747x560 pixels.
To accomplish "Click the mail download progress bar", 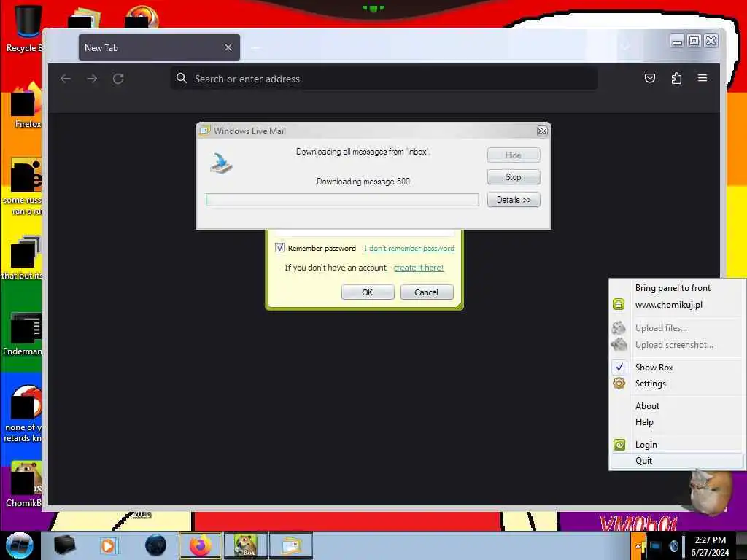I will click(342, 200).
